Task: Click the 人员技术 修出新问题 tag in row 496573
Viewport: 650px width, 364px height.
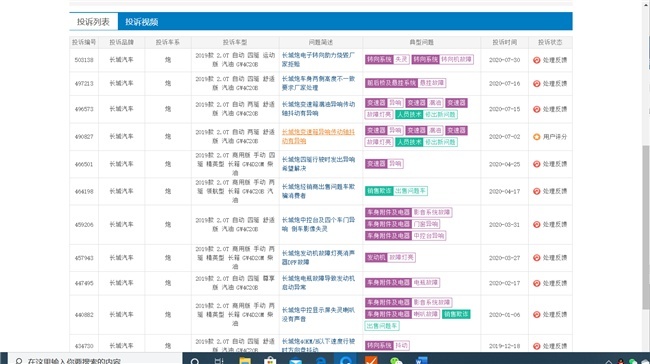Action: 426,114
